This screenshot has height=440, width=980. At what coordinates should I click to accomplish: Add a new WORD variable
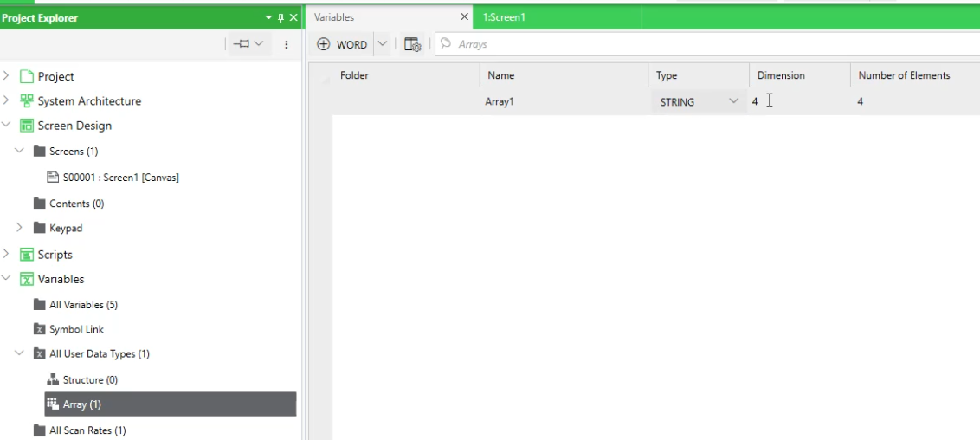[343, 44]
